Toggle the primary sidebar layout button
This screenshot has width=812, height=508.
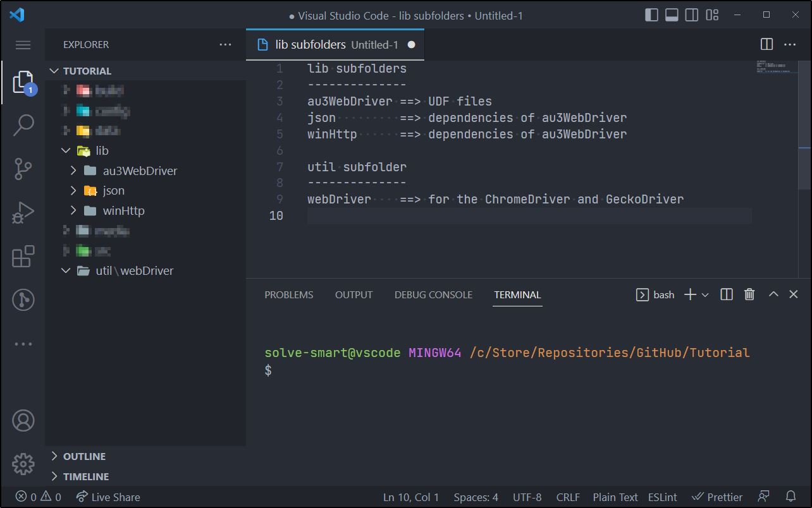coord(651,15)
